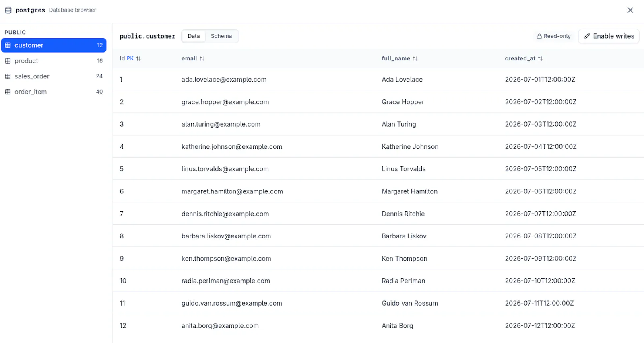Click the public.customer table title
Screen dimensions: 644x343
coord(147,36)
